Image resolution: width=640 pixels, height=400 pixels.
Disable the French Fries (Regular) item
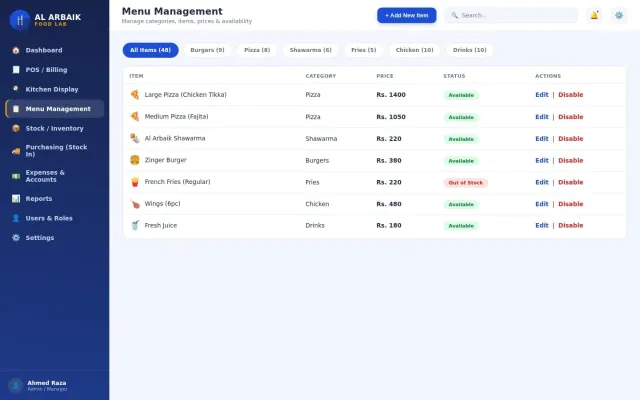pyautogui.click(x=571, y=182)
